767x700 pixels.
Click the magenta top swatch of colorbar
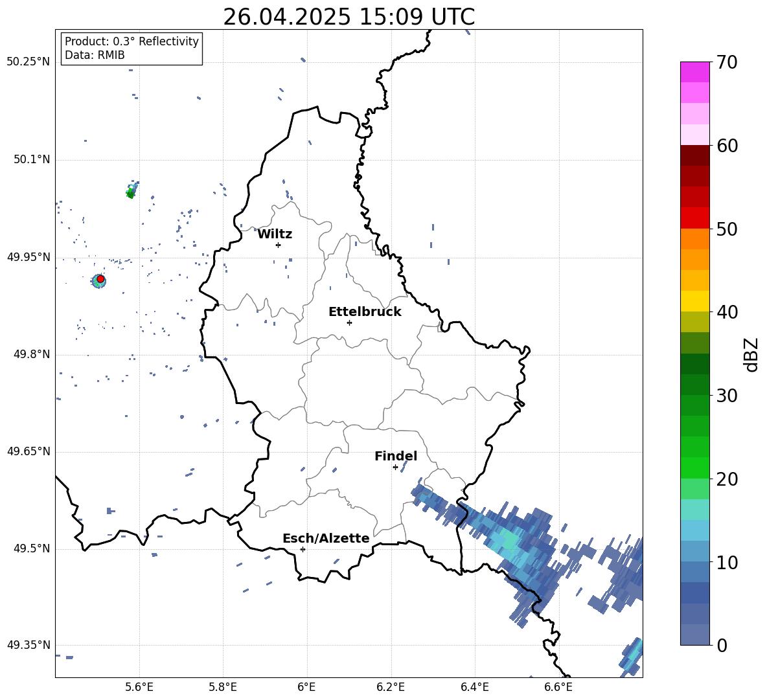coord(695,73)
